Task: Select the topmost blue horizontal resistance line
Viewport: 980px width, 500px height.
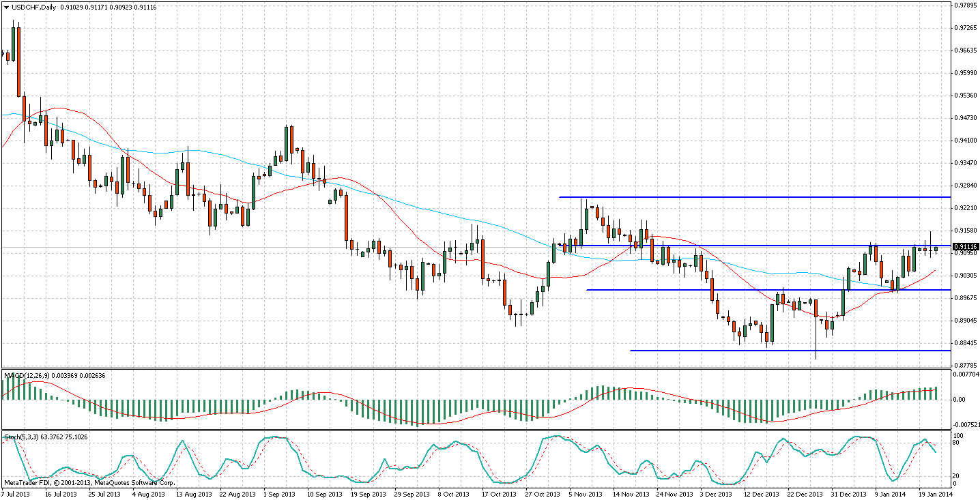Action: [x=751, y=197]
